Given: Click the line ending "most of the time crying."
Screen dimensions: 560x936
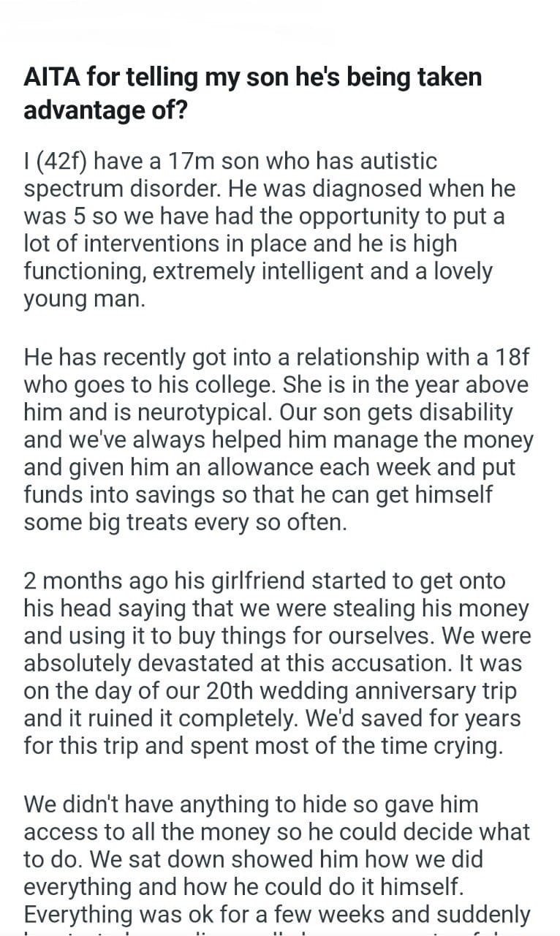Looking at the screenshot, I should [264, 747].
